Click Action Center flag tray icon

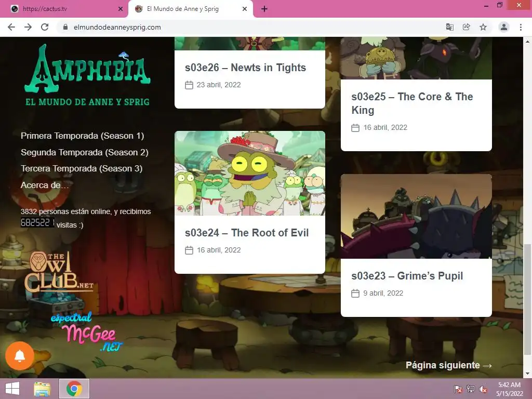click(458, 389)
